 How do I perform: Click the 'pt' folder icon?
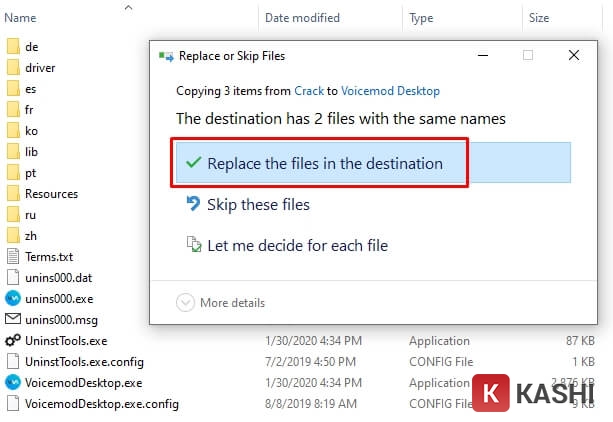pyautogui.click(x=13, y=173)
